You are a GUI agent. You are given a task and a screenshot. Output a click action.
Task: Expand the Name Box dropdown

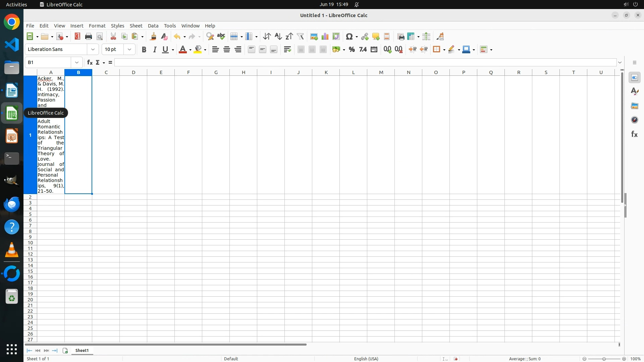pos(77,63)
